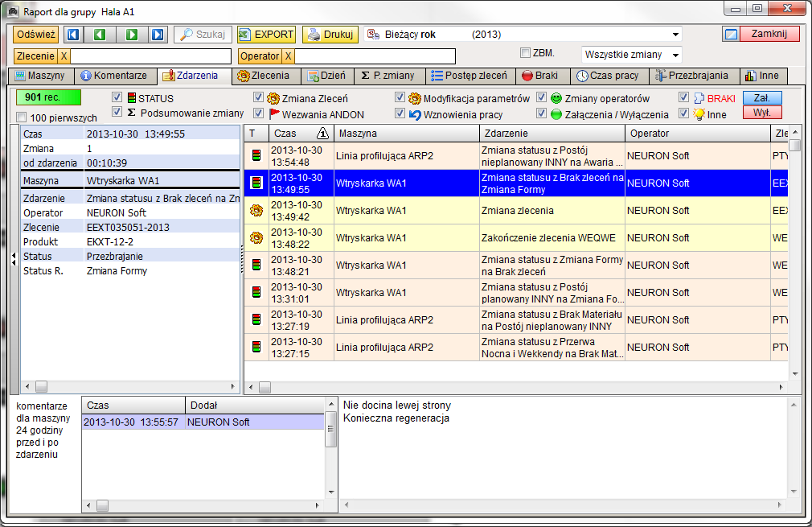This screenshot has height=527, width=812.
Task: Switch to Komentarze tab
Action: (114, 76)
